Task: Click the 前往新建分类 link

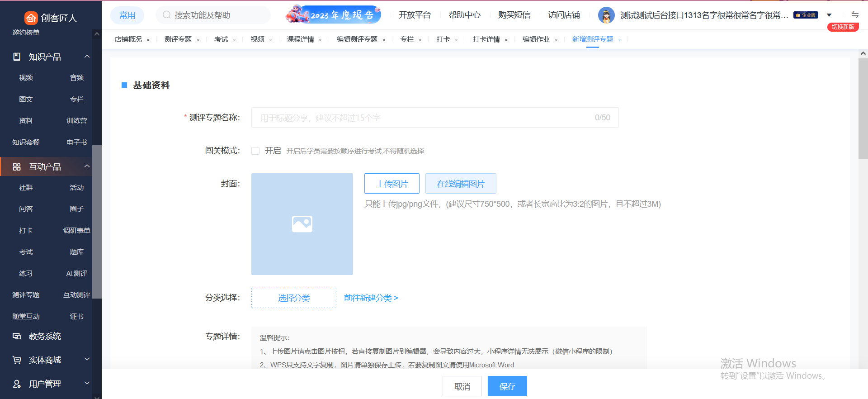Action: (x=371, y=298)
